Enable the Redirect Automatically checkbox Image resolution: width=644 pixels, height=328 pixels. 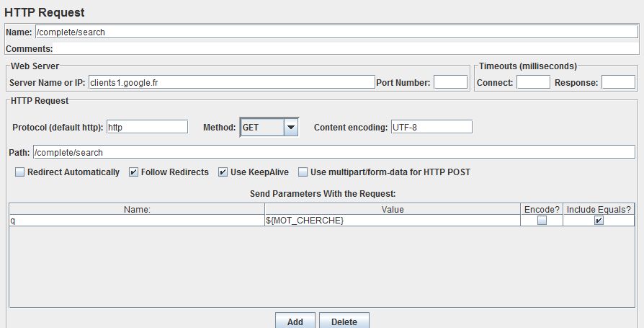click(x=19, y=172)
